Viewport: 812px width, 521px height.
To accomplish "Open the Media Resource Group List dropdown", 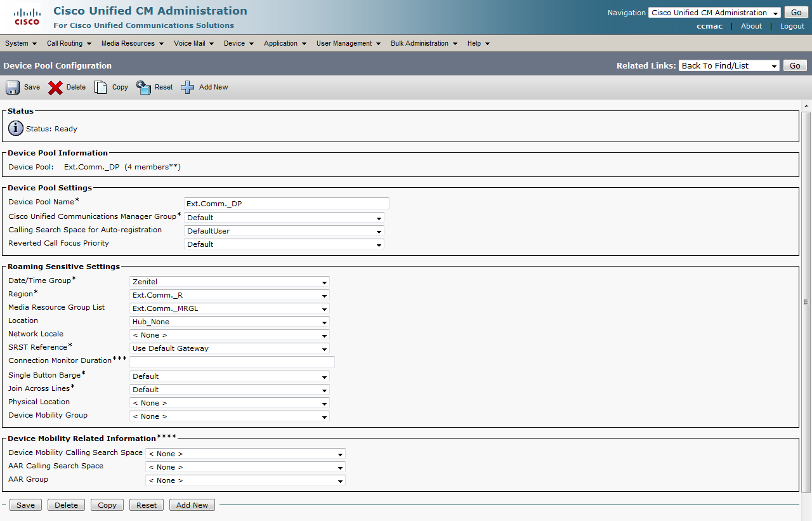I will click(230, 308).
